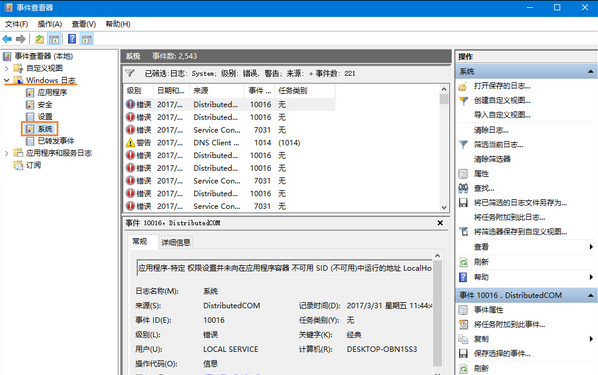Click the Back arrow toolbar icon

pos(7,39)
